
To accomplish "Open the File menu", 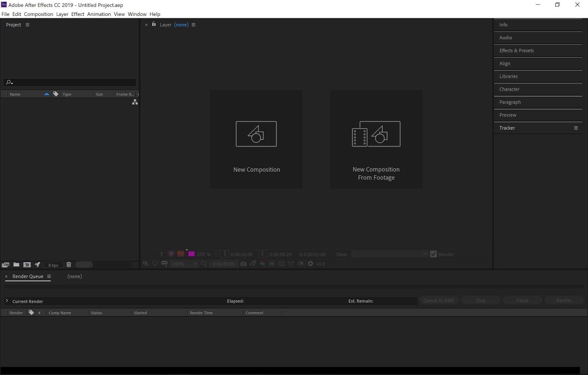I will click(6, 14).
